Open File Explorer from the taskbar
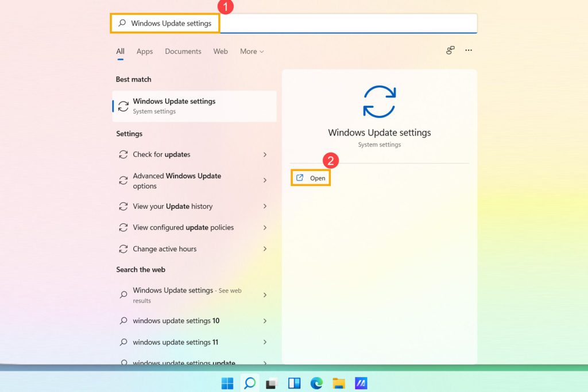The height and width of the screenshot is (392, 588). [338, 383]
